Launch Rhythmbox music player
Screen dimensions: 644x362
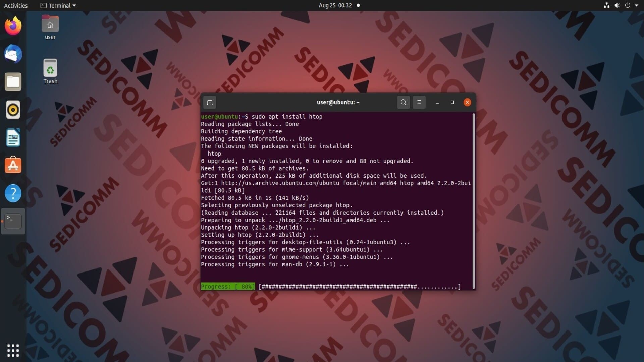click(13, 110)
